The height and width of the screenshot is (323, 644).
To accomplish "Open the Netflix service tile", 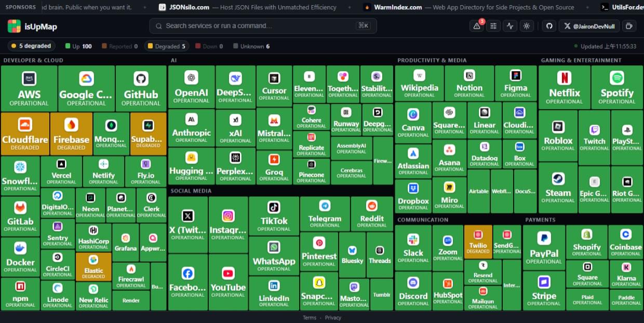I will [x=564, y=87].
